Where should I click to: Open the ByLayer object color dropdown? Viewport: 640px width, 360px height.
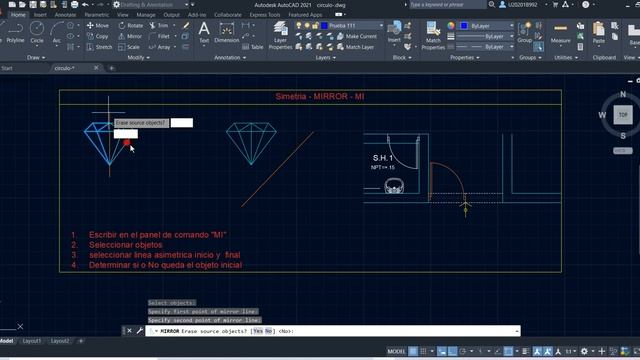pos(511,25)
